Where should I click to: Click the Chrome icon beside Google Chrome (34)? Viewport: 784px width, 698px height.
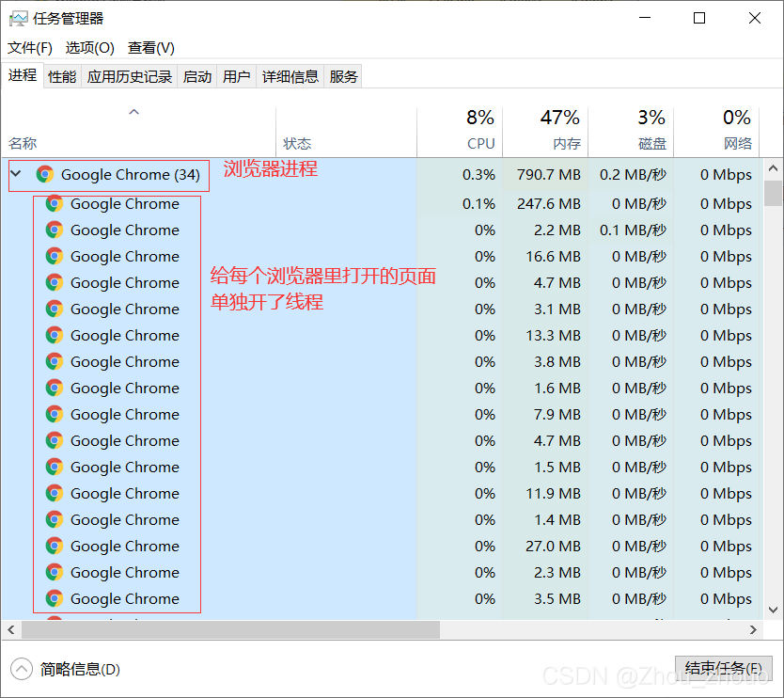pos(45,175)
